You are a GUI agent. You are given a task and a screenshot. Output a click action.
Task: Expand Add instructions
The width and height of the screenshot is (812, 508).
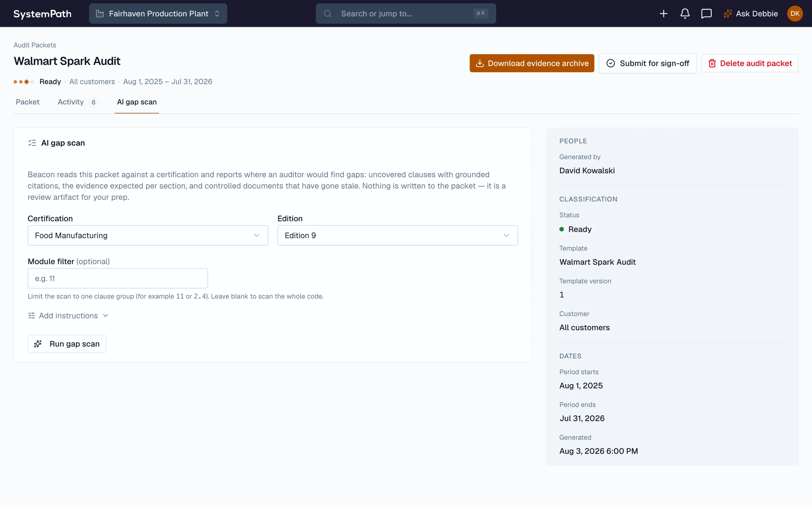click(68, 316)
